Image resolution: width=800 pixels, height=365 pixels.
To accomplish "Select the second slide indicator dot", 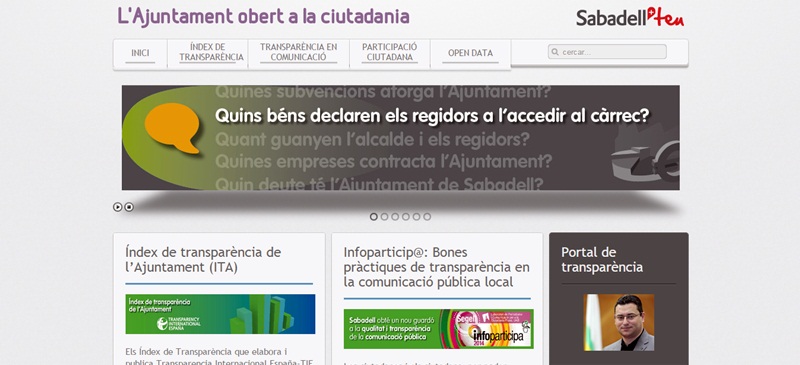I will (384, 216).
